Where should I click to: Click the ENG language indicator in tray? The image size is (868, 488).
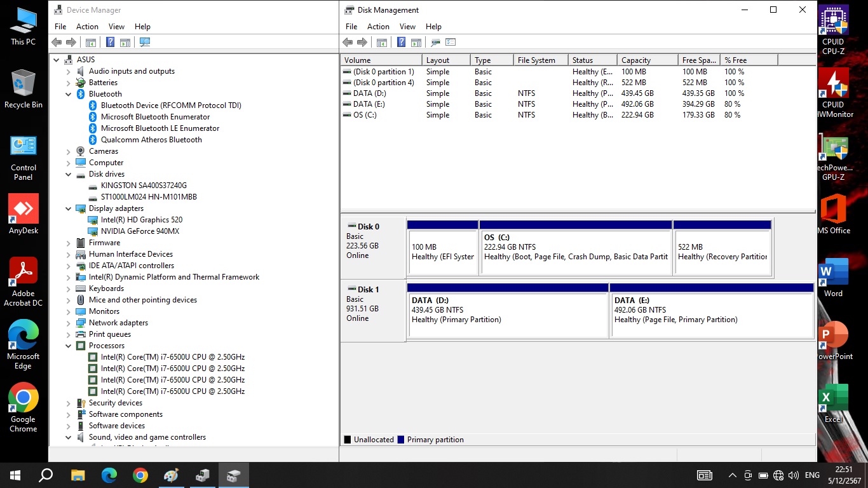click(x=812, y=475)
